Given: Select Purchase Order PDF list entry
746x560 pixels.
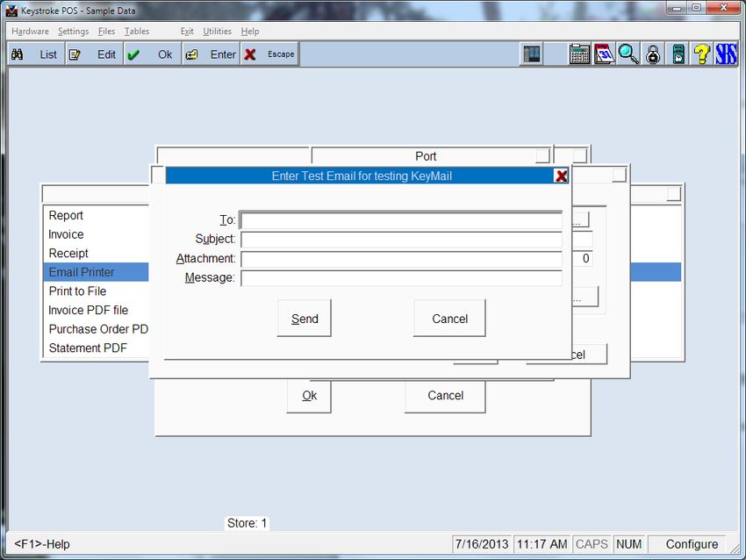Looking at the screenshot, I should pyautogui.click(x=97, y=329).
